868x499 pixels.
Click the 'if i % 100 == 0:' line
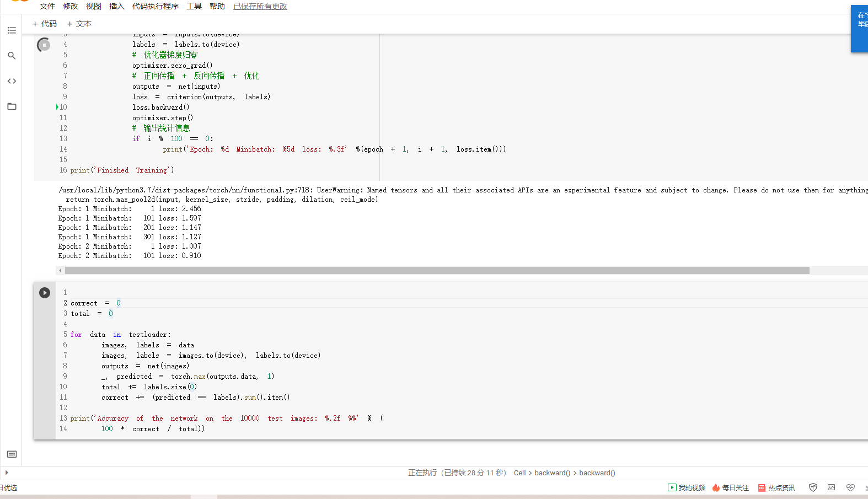coord(173,139)
